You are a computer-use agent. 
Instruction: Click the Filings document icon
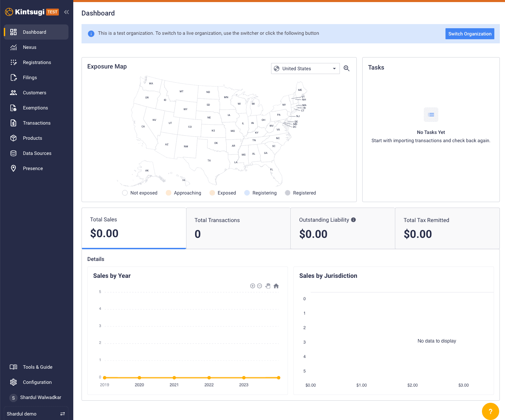coord(13,77)
